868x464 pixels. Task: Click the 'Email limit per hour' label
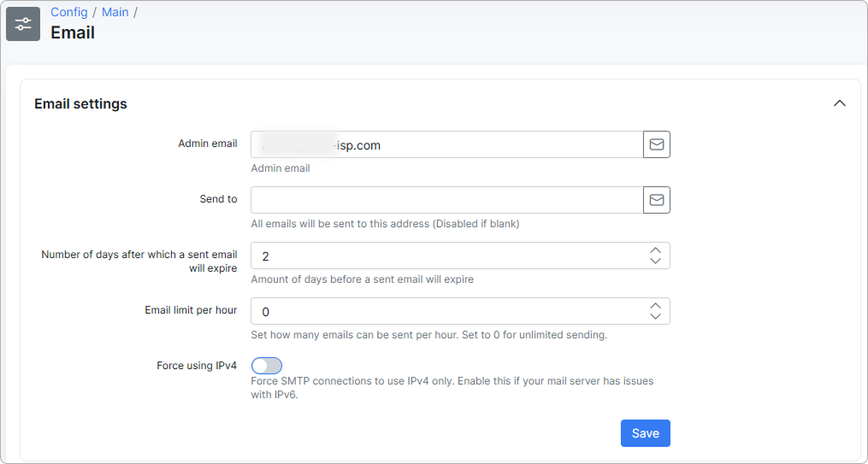pyautogui.click(x=191, y=310)
